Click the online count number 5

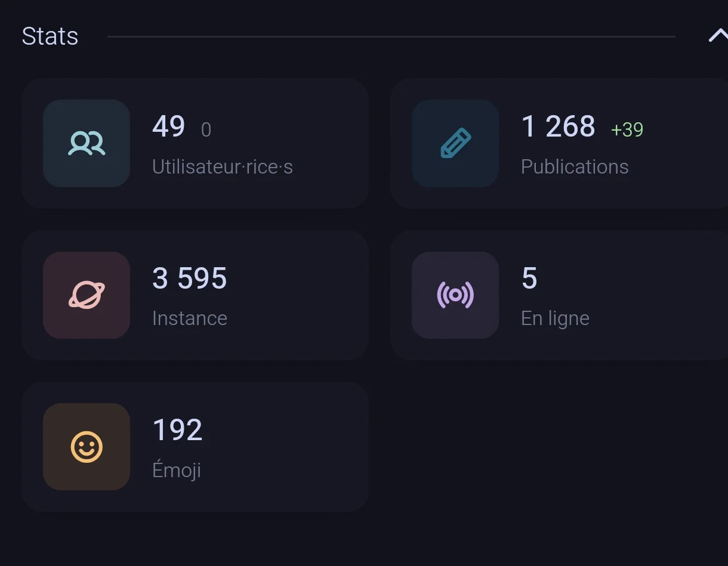tap(529, 278)
